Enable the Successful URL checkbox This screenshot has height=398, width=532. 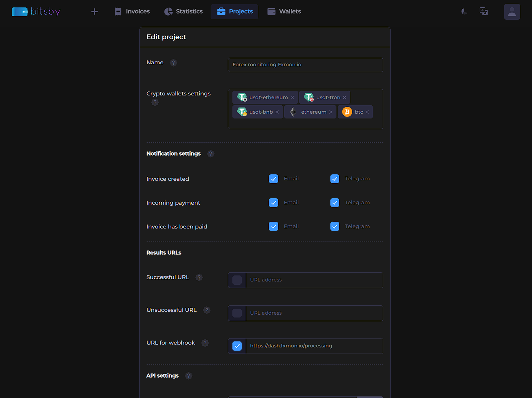[237, 280]
